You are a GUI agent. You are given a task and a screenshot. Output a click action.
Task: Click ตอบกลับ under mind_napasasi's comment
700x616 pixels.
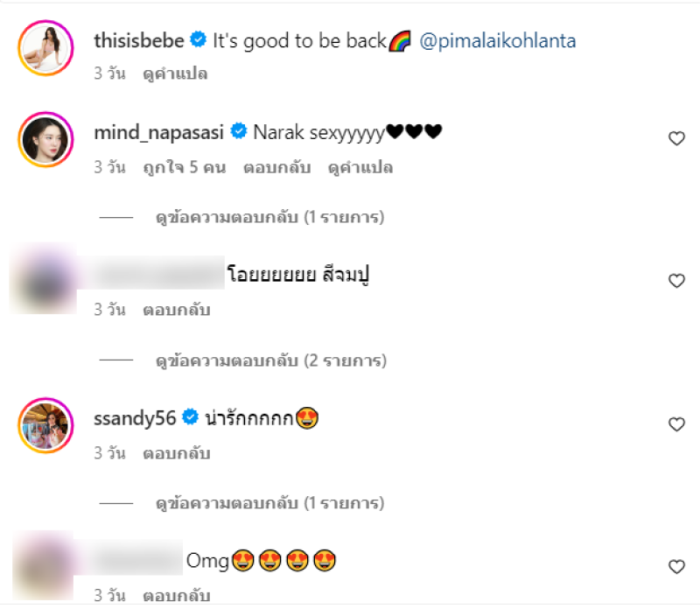tap(276, 167)
